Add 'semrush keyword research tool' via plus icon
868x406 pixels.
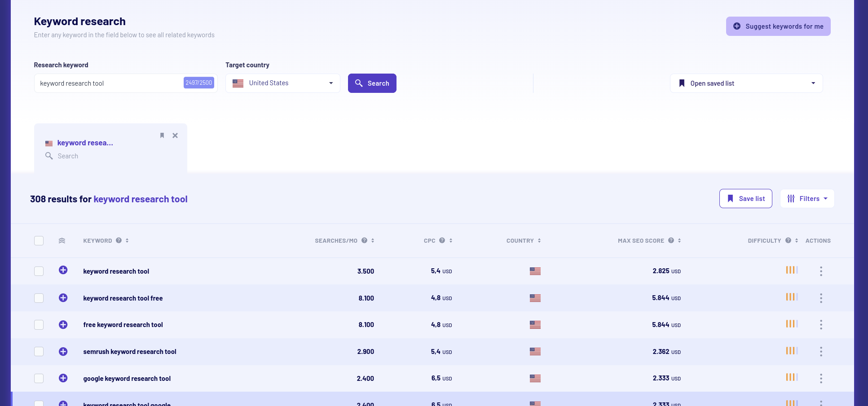tap(63, 351)
